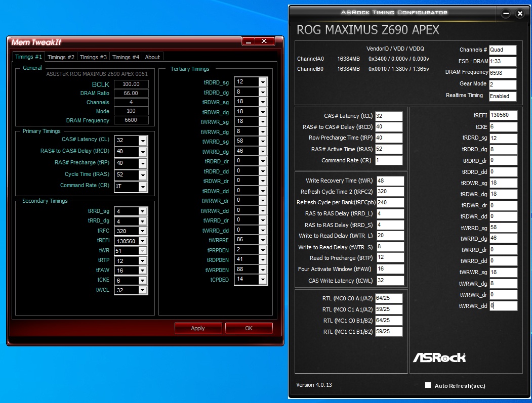Screen dimensions: 532x403
Task: Open the tRRD_dg dropdown in Secondary Timings
Action: tap(143, 221)
